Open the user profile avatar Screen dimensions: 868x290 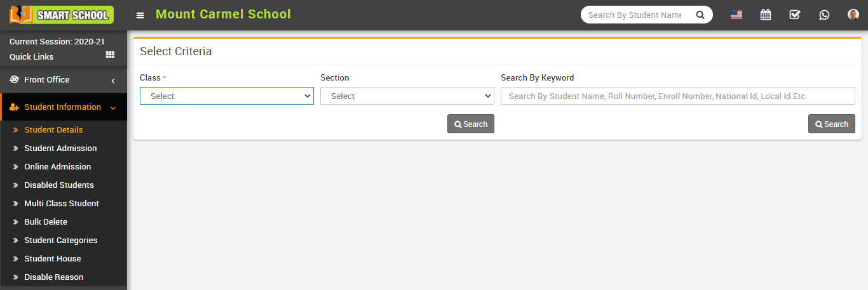tap(853, 15)
